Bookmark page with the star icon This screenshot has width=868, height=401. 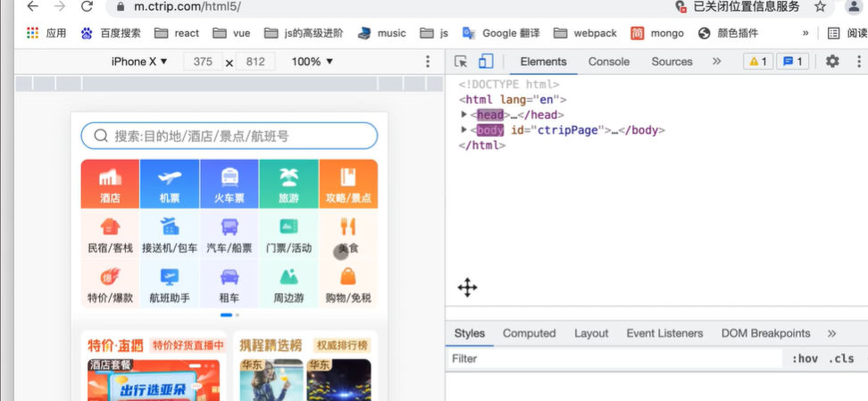(x=820, y=6)
